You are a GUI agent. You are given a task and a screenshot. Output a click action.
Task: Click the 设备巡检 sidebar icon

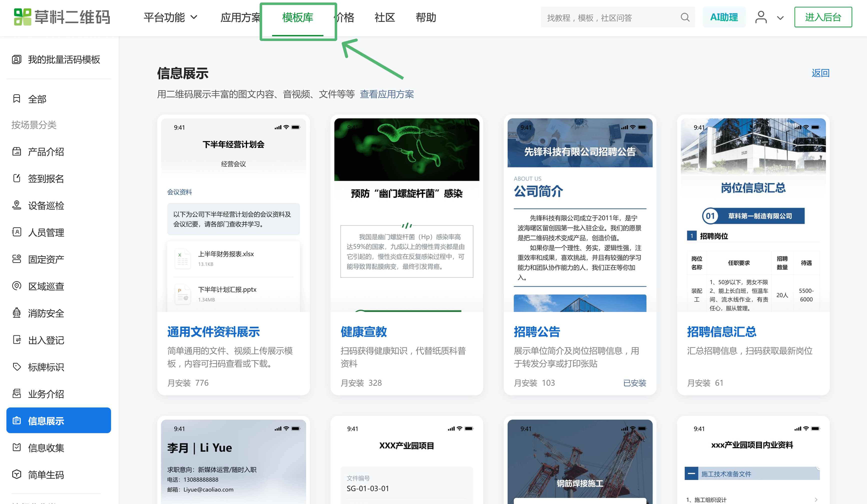tap(17, 205)
